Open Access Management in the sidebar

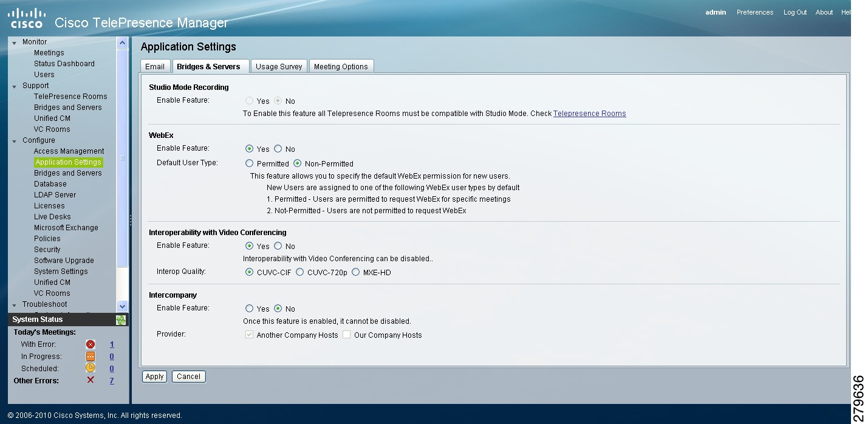(69, 151)
